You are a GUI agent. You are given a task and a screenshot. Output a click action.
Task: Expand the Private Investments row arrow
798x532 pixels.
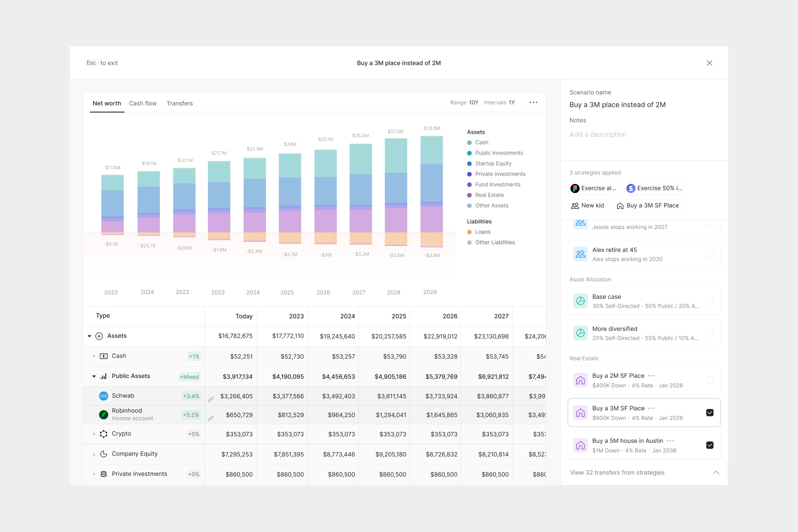(94, 474)
